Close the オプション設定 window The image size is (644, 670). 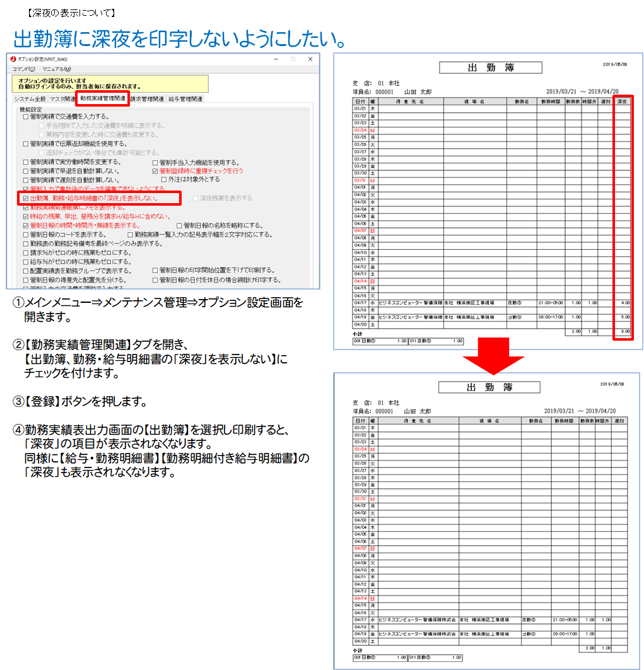pos(310,59)
